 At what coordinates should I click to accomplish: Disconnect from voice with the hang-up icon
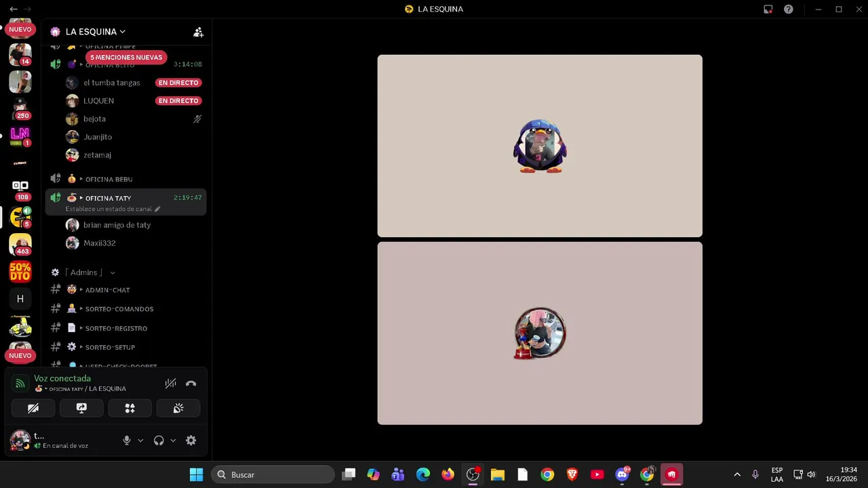[x=191, y=384]
